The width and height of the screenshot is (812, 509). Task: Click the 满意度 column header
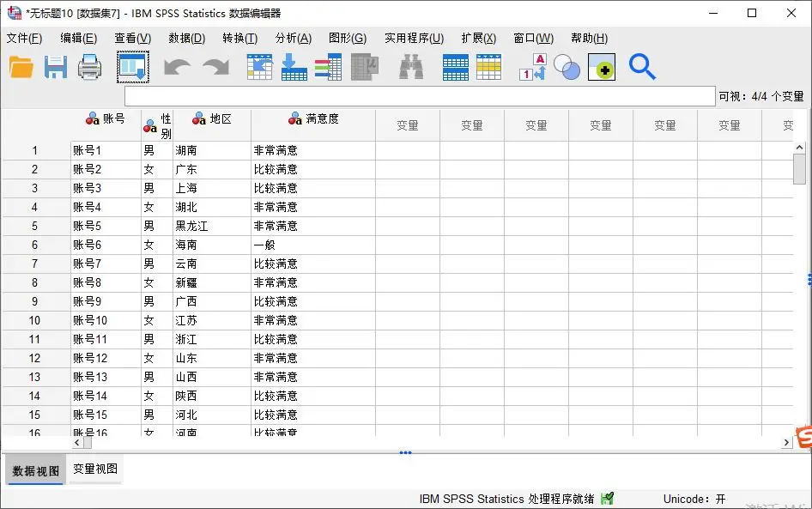point(313,119)
